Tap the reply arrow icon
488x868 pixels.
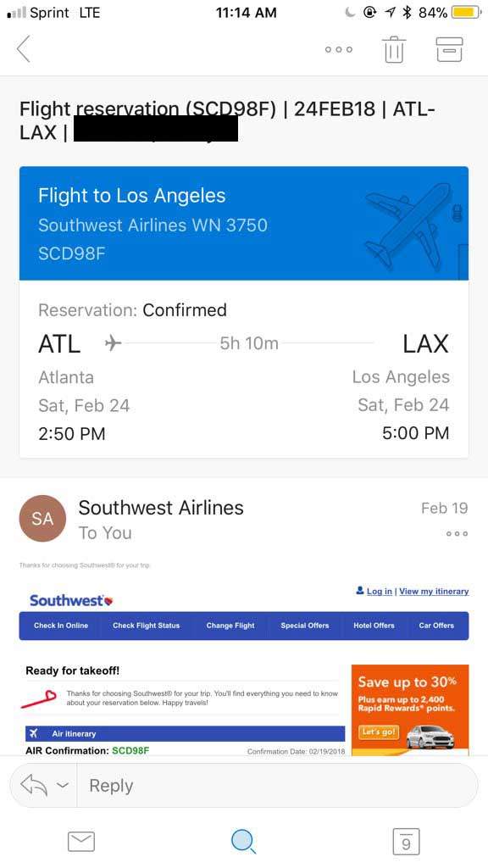point(34,785)
